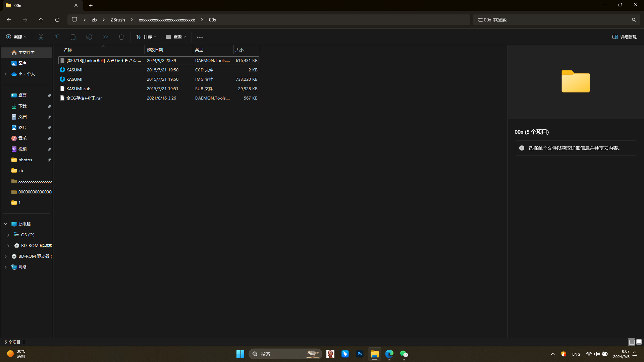Expand the OS (C:) drive node
The image size is (644, 362).
pyautogui.click(x=8, y=235)
